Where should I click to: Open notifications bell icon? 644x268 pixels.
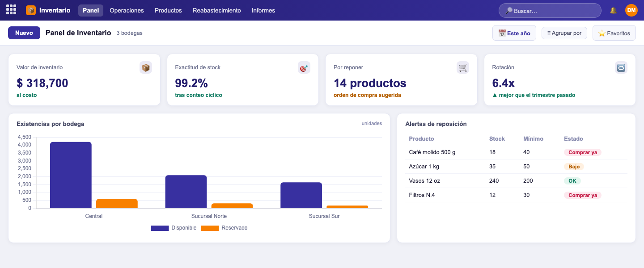pos(613,10)
